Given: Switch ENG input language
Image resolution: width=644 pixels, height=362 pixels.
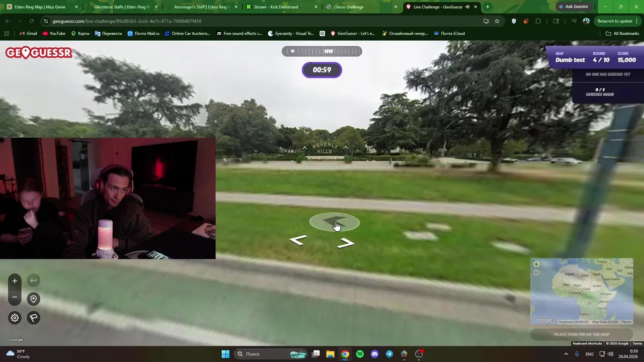Looking at the screenshot, I should click(590, 354).
